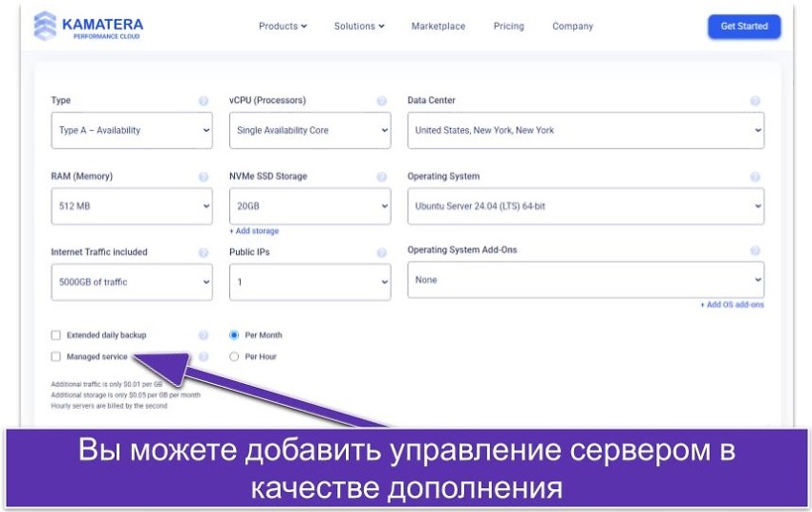812x512 pixels.
Task: Open the Type dropdown
Action: [x=132, y=131]
